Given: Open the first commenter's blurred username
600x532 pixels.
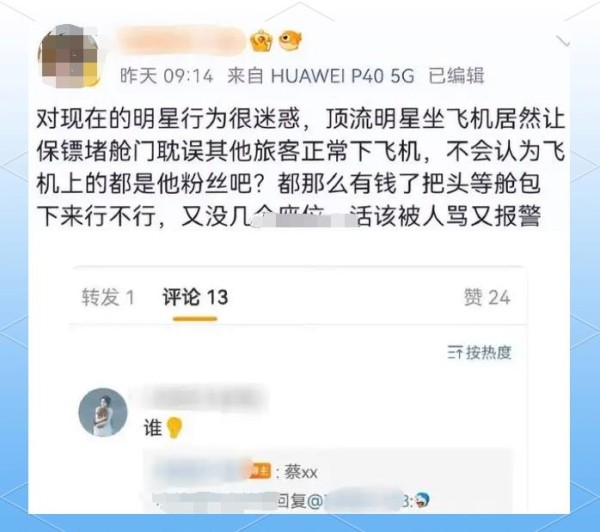Looking at the screenshot, I should point(203,398).
